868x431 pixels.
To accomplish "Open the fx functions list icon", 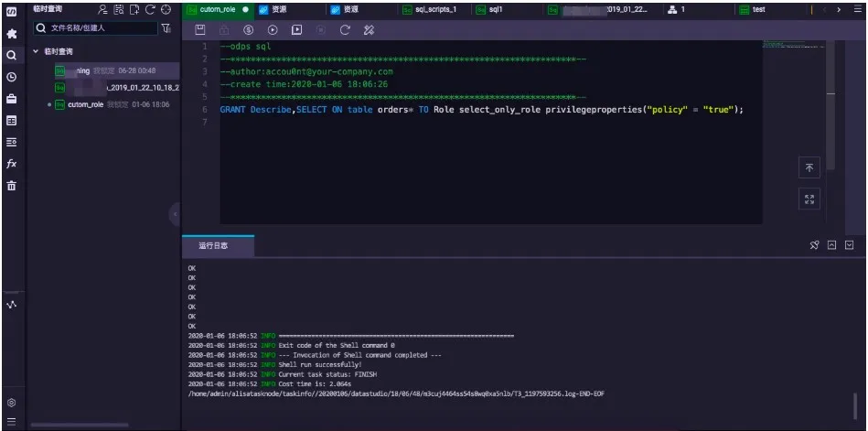I will click(x=11, y=164).
